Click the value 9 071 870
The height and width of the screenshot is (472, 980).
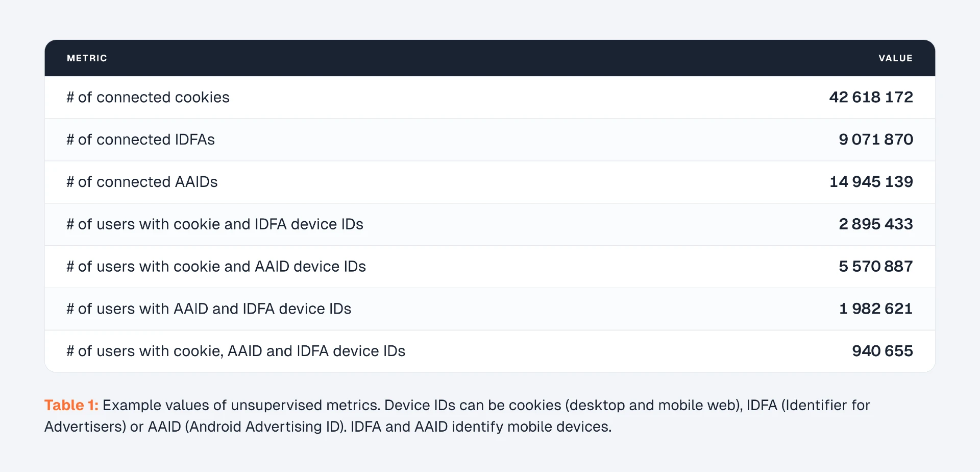tap(876, 139)
